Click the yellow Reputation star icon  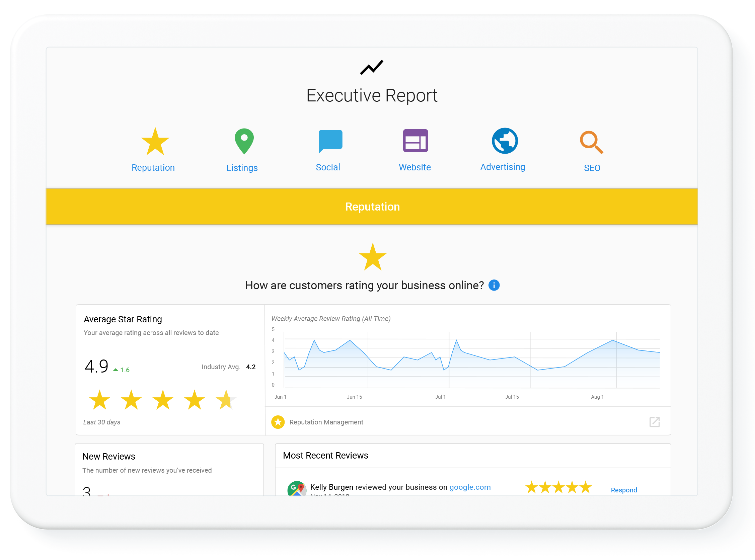tap(155, 142)
